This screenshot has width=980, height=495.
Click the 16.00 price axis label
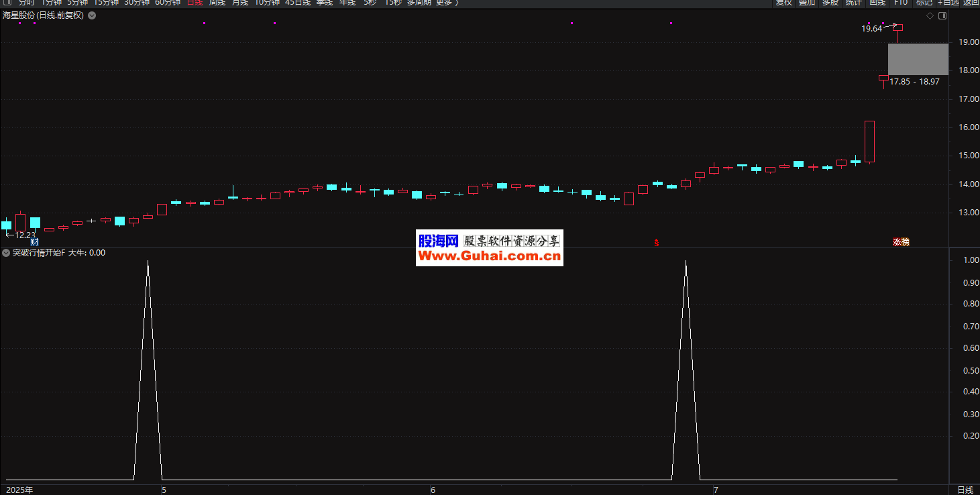pyautogui.click(x=968, y=127)
